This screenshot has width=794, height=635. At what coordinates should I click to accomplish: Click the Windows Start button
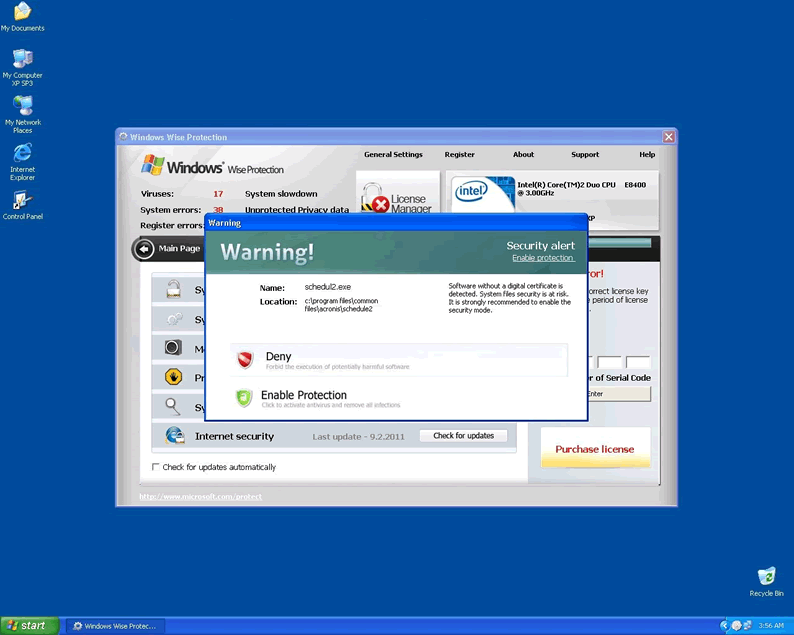[x=29, y=625]
